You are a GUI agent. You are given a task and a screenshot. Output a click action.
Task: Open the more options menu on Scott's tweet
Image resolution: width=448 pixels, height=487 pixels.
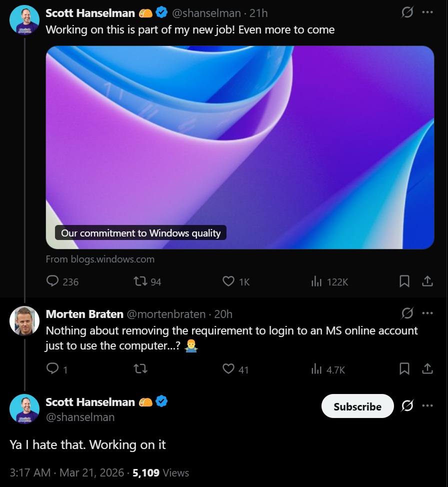point(428,13)
